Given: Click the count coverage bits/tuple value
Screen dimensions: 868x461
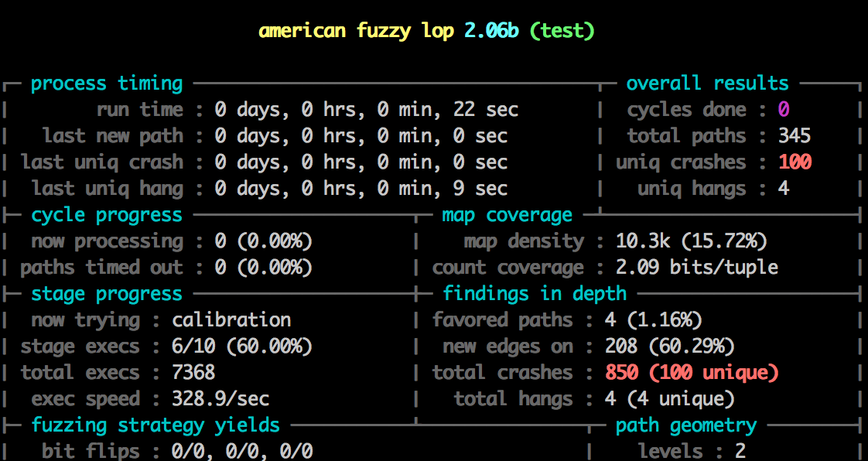Looking at the screenshot, I should coord(696,268).
